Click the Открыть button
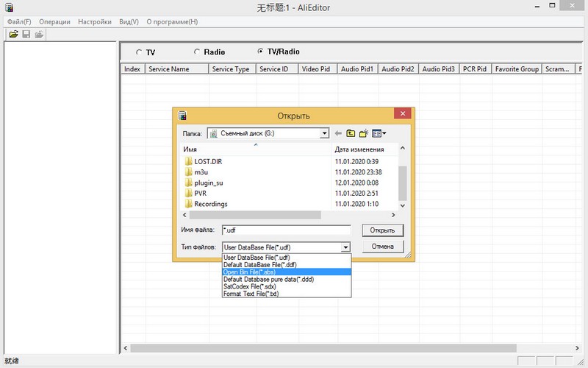Viewport: 588px width, 368px height. click(x=382, y=230)
